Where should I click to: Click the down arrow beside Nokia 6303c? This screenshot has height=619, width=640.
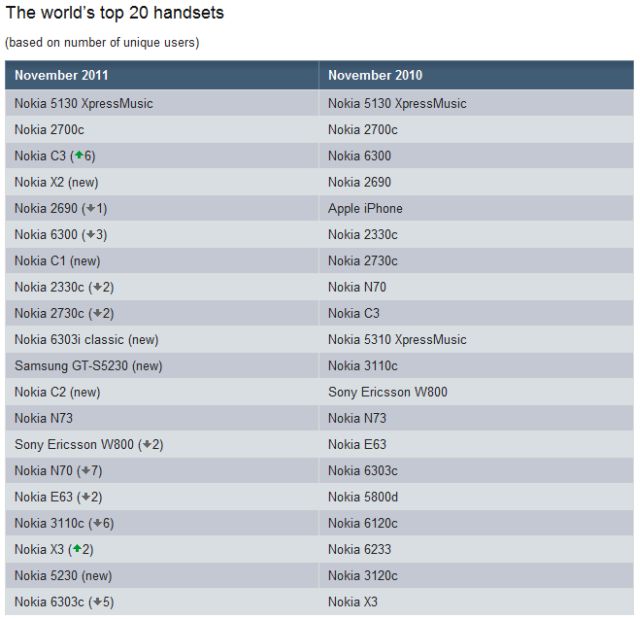(x=97, y=601)
